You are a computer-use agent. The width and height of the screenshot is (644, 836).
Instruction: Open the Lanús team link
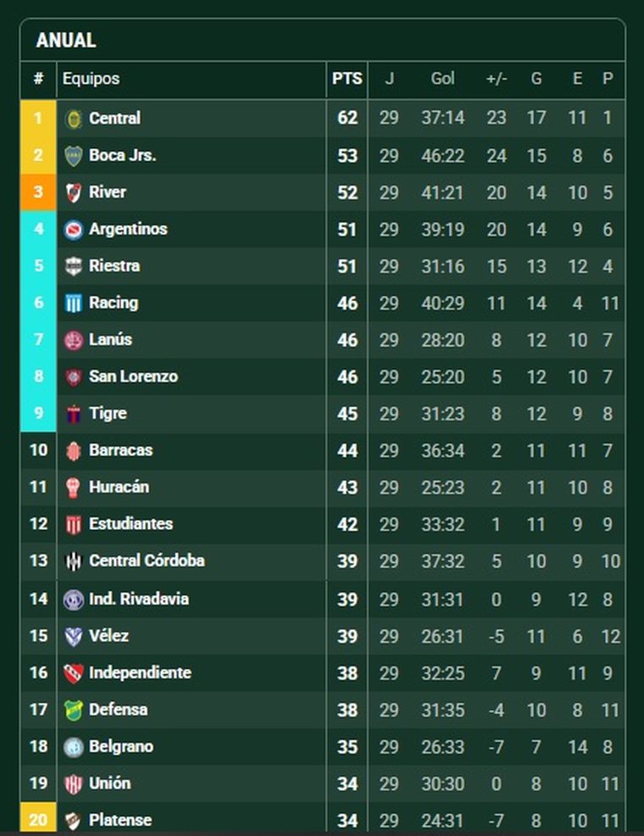tap(110, 339)
